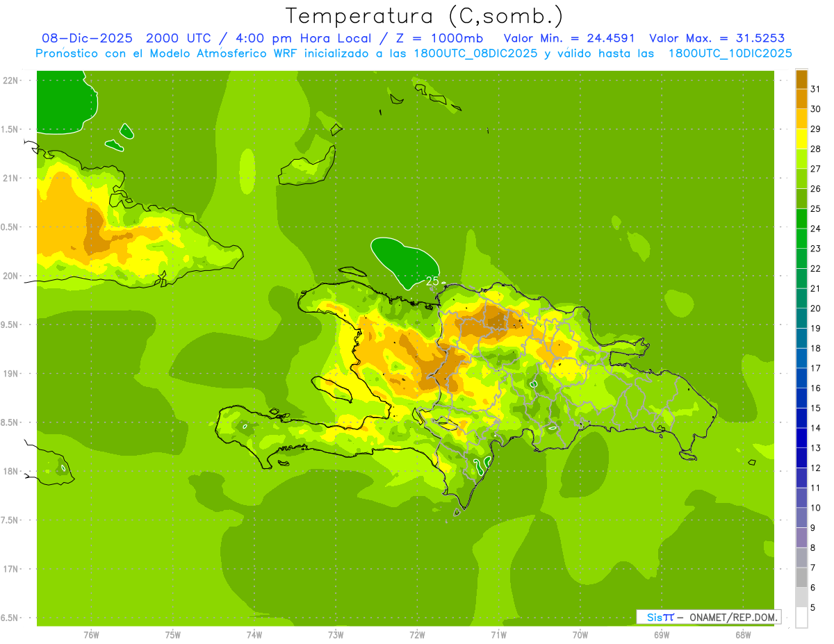Screen dimensions: 834x644
Task: Click the "76W" longitude label
Action: [91, 634]
